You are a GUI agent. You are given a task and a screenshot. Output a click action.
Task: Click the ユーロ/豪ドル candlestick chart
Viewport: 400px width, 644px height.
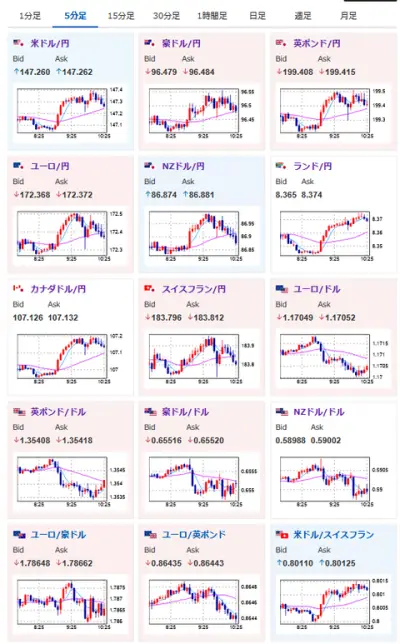coord(69,605)
